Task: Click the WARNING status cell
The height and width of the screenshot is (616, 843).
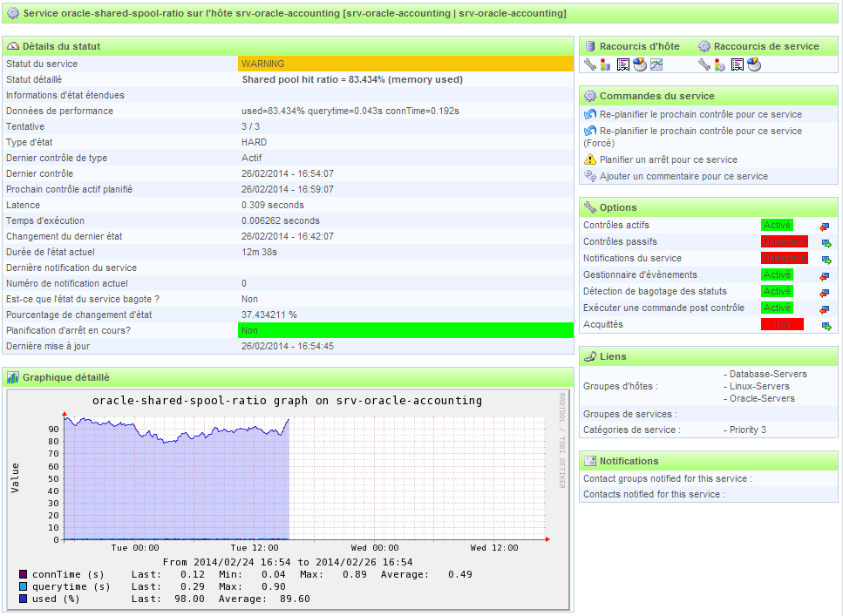Action: [406, 64]
